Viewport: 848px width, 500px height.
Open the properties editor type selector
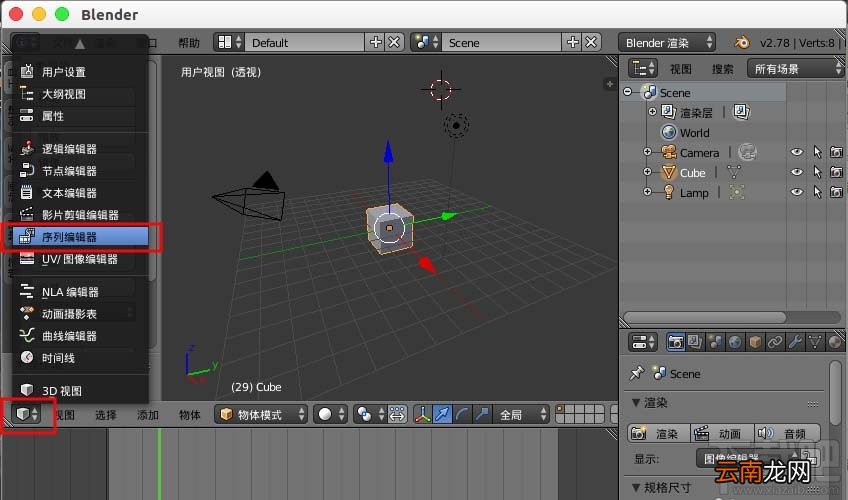tap(643, 342)
